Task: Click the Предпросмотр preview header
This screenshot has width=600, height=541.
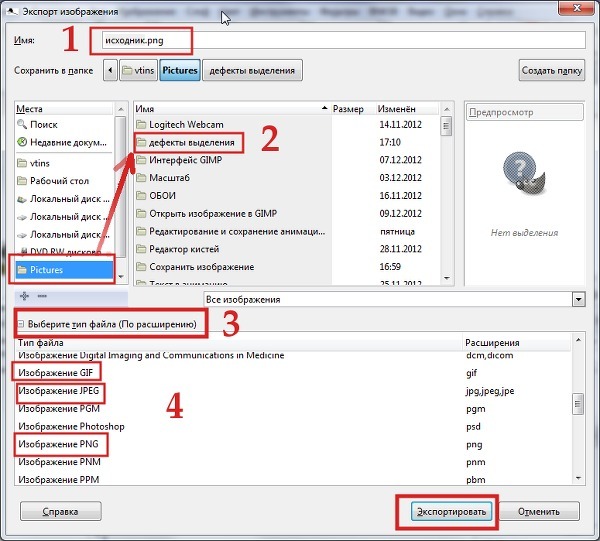Action: point(525,112)
